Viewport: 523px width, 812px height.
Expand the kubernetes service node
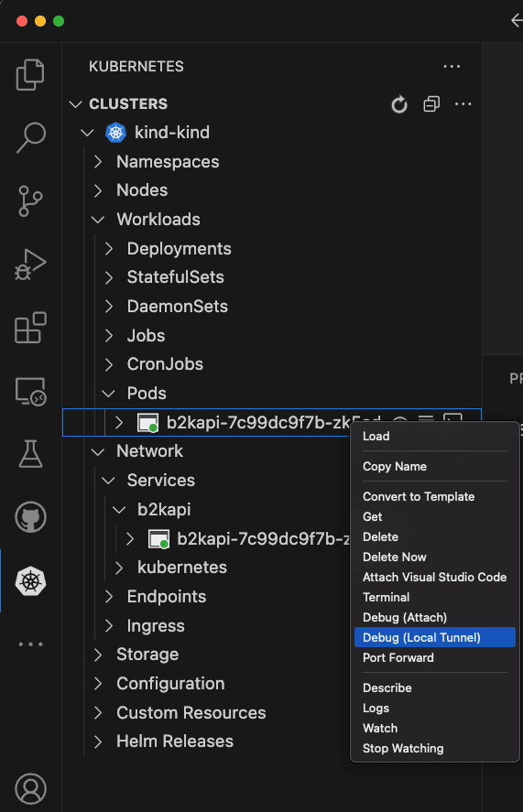pyautogui.click(x=119, y=568)
